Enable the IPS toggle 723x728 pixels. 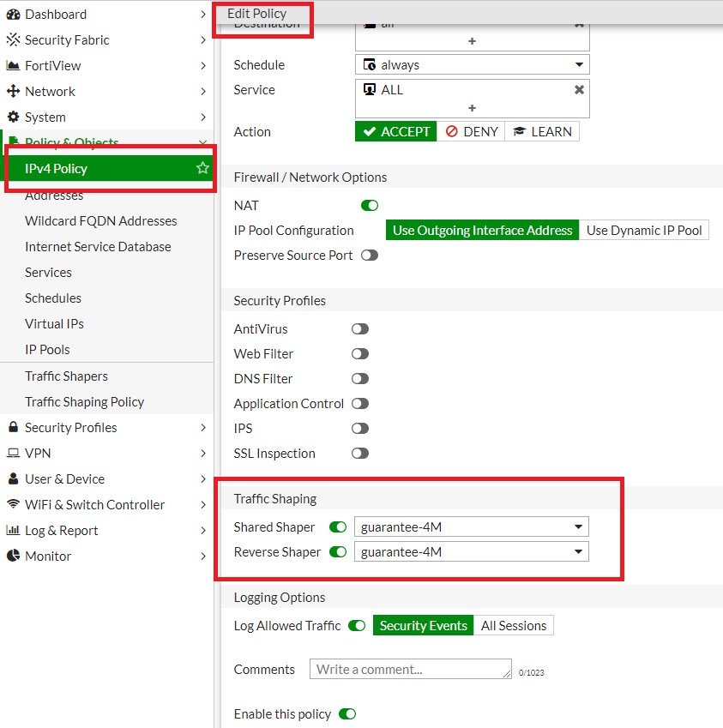coord(360,429)
